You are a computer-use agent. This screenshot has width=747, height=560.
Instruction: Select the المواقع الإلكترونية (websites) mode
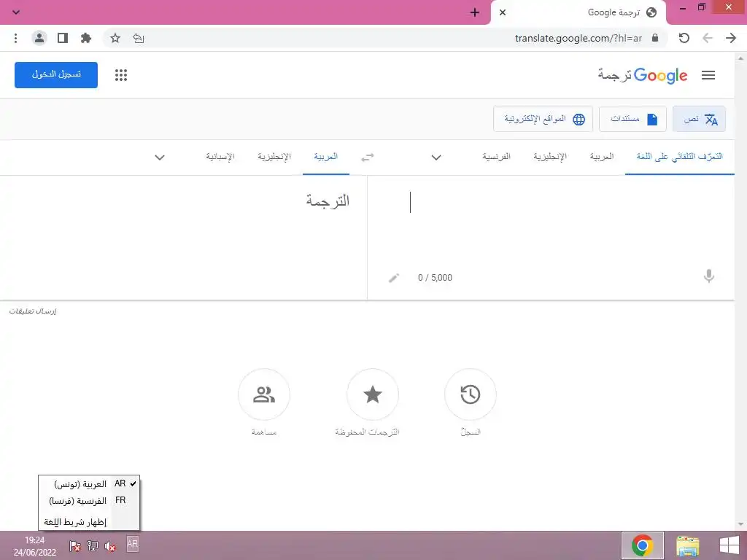[x=543, y=119]
